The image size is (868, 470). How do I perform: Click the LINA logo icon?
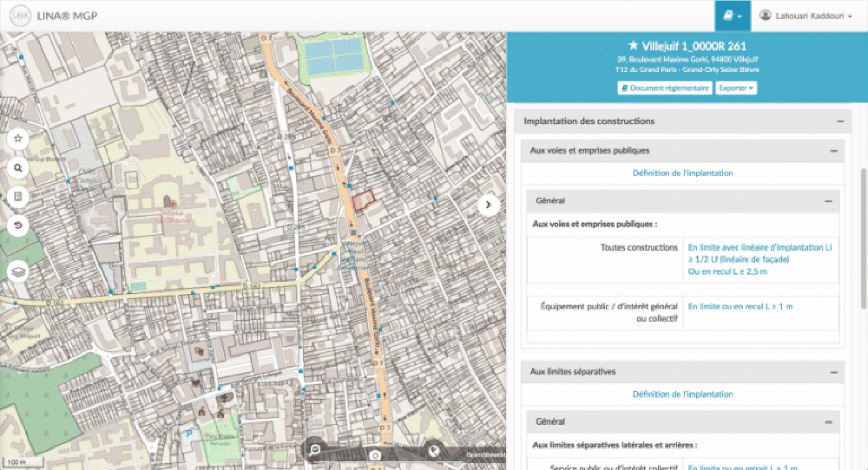click(20, 15)
